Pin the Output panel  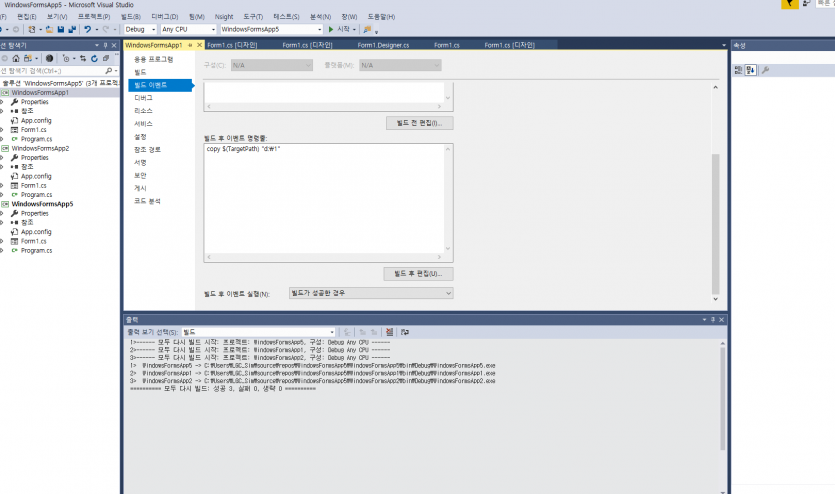(x=713, y=319)
